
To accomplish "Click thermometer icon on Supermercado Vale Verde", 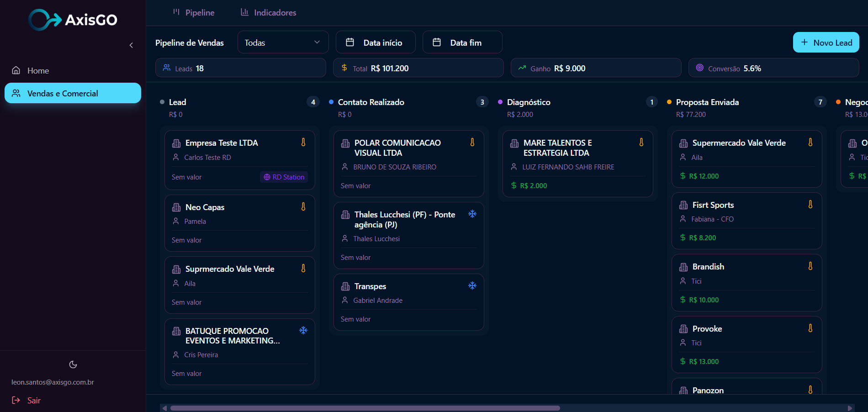I will click(x=810, y=143).
